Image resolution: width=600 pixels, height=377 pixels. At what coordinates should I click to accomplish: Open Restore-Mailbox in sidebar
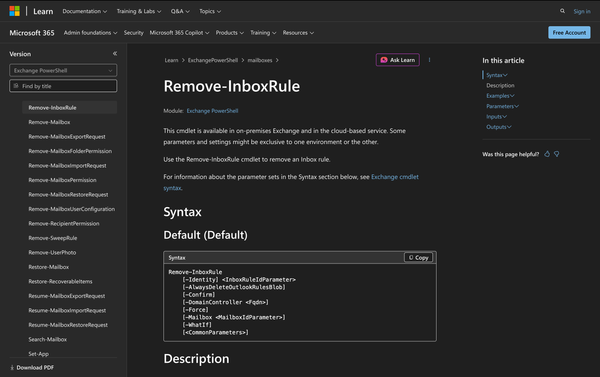point(49,267)
